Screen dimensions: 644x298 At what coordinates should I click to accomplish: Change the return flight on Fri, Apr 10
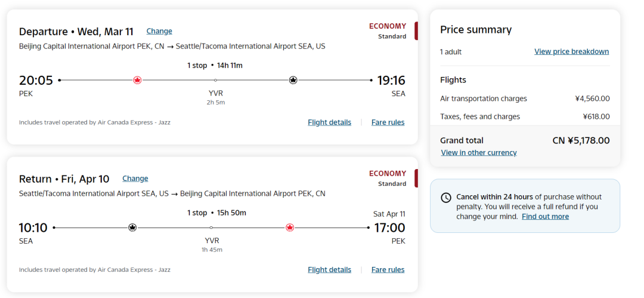pos(135,179)
